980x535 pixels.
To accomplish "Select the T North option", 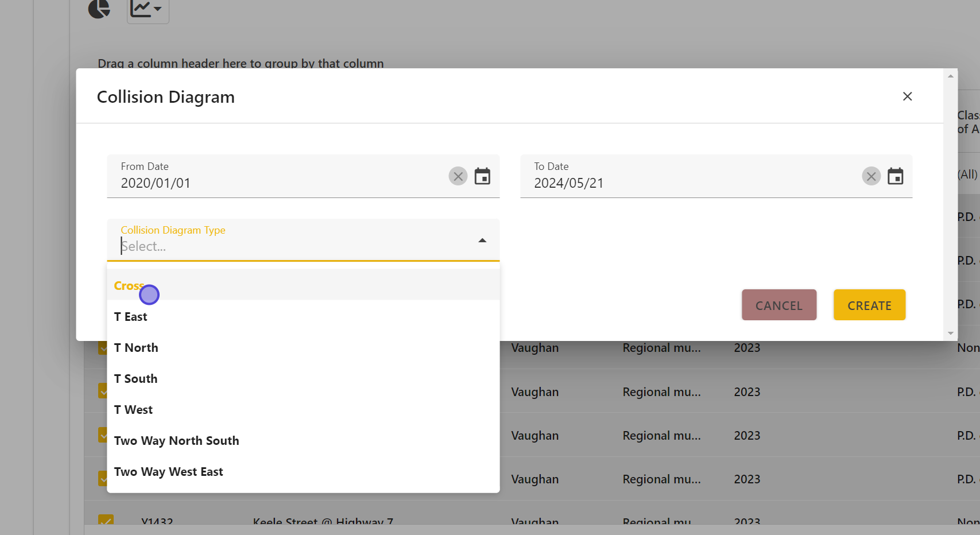I will coord(136,348).
